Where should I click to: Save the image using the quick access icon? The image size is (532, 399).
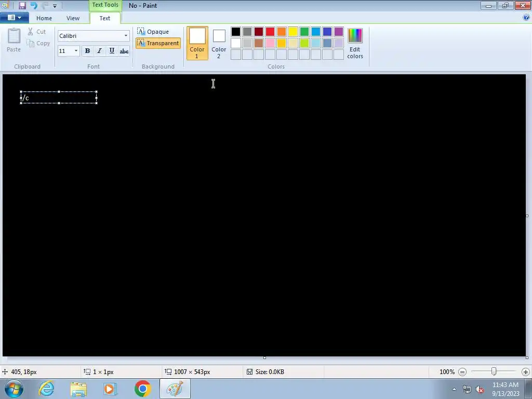[x=22, y=5]
